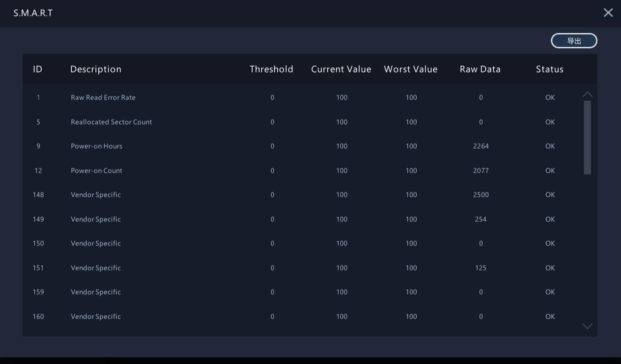Click the raw data value 2264
This screenshot has height=364, width=621.
point(481,146)
